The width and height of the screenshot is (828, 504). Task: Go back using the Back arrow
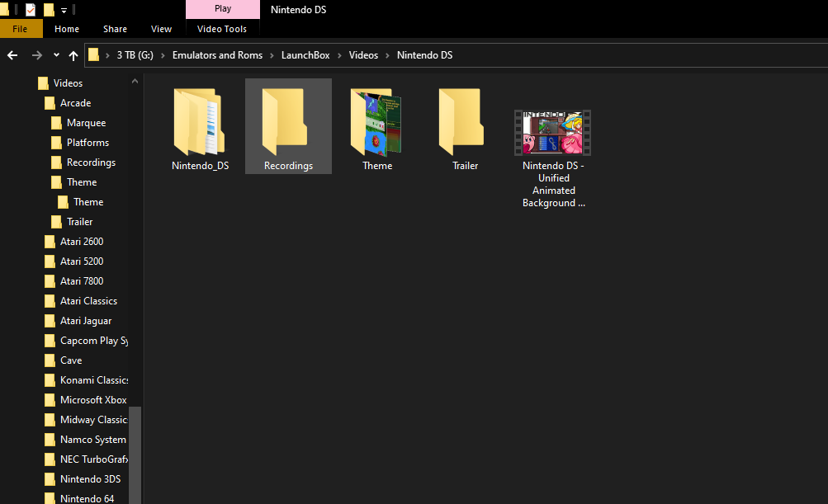coord(12,55)
